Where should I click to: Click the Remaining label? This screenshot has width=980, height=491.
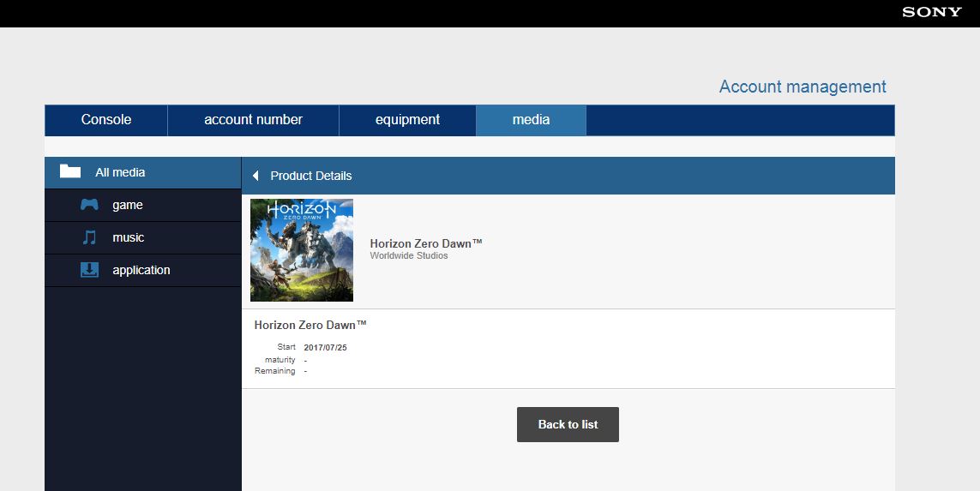pyautogui.click(x=275, y=371)
